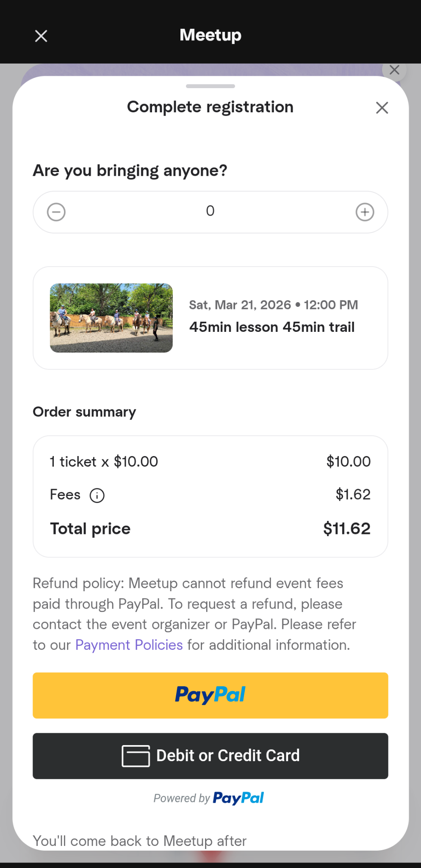Click the credit card icon on button
The image size is (421, 868).
click(136, 756)
